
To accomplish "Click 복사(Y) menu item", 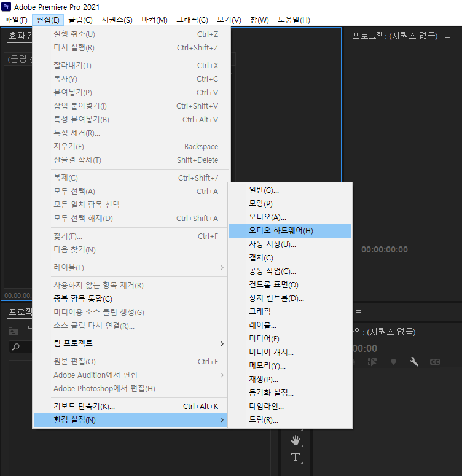I will (x=130, y=79).
